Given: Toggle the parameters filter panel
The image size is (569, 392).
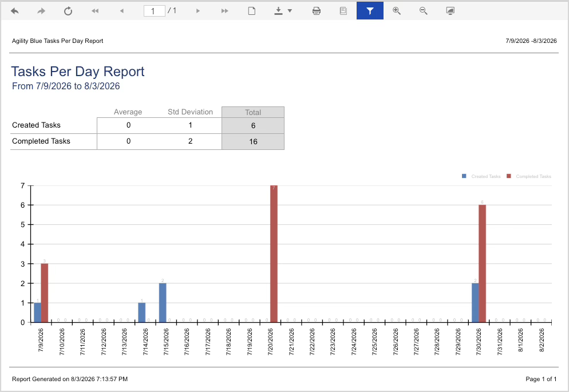Looking at the screenshot, I should 370,11.
